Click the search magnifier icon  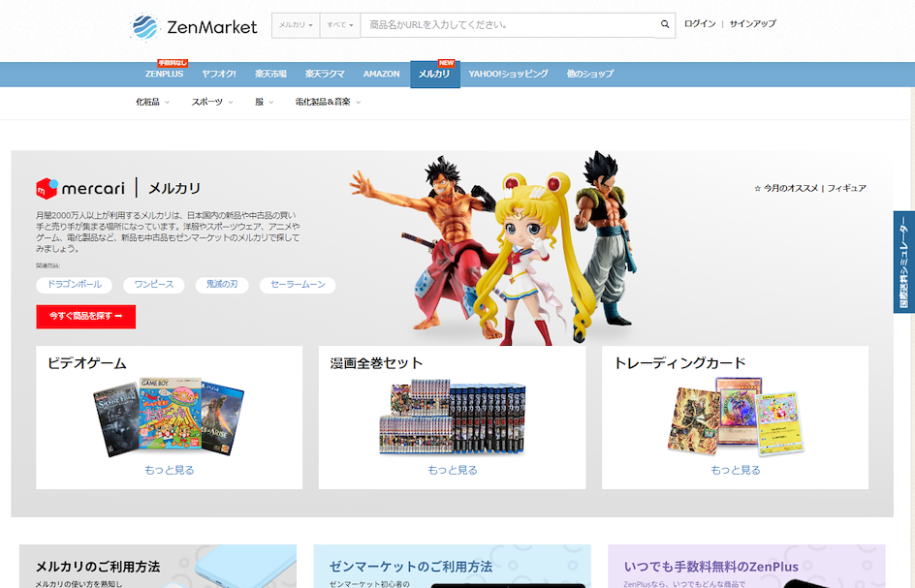coord(665,24)
